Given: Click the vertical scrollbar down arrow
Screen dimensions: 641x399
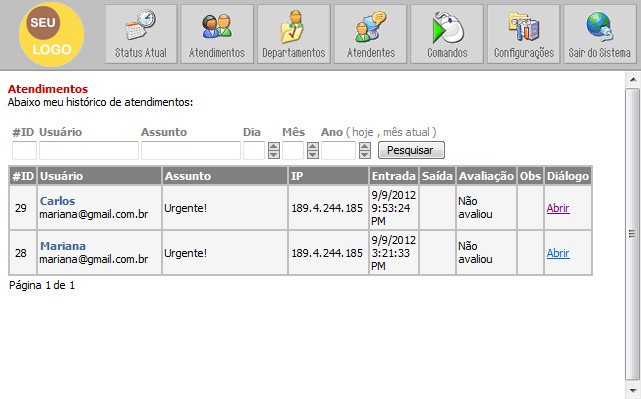Looking at the screenshot, I should pyautogui.click(x=632, y=390).
